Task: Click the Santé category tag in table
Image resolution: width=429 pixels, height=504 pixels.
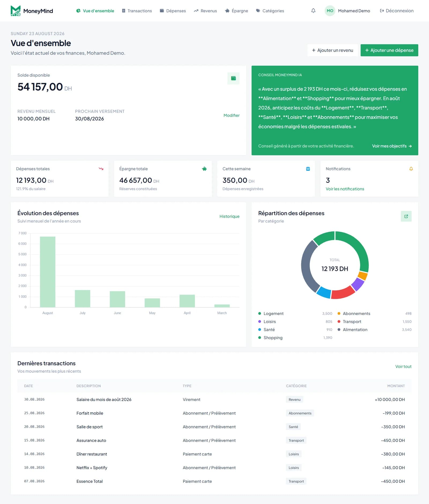Action: click(x=293, y=427)
